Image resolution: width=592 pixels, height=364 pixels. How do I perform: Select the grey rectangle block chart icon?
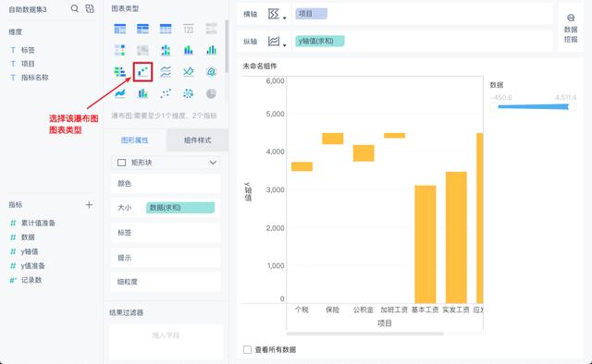tap(142, 50)
